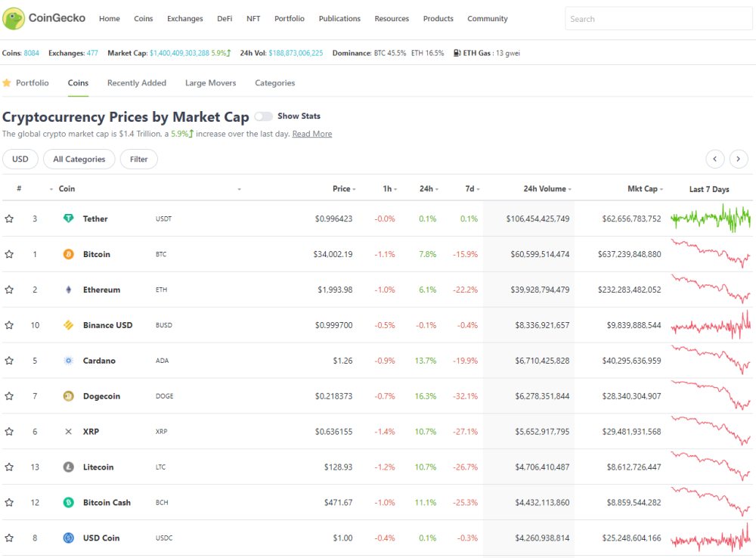This screenshot has width=756, height=558.
Task: Click the Ethereum diamond icon
Action: [69, 290]
